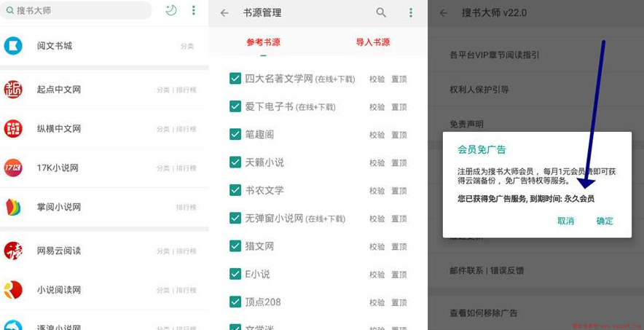Image resolution: width=644 pixels, height=330 pixels.
Task: Open 阅文书城 site icon
Action: pos(13,46)
